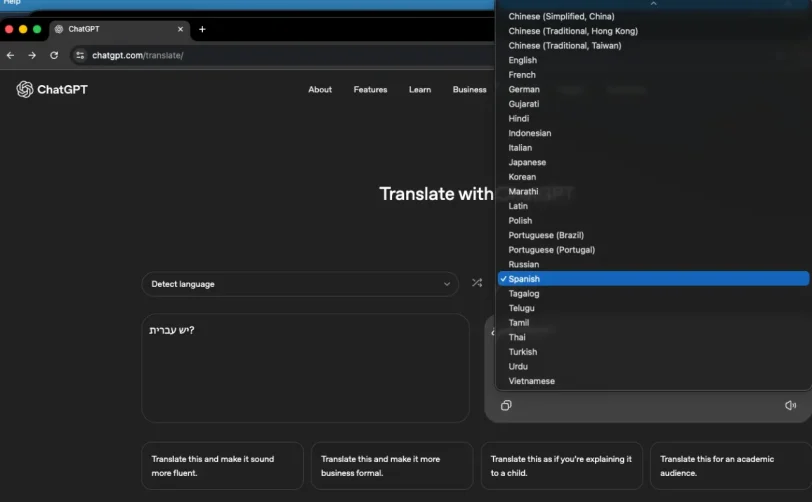Click 'make it more business formal' suggestion
Image resolution: width=812 pixels, height=502 pixels.
[392, 466]
